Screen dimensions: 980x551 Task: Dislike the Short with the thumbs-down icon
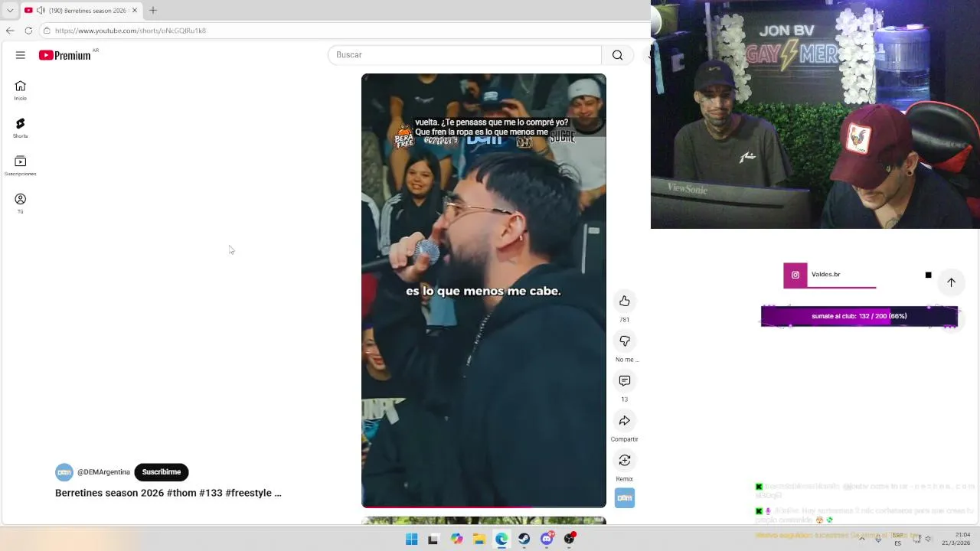point(625,341)
